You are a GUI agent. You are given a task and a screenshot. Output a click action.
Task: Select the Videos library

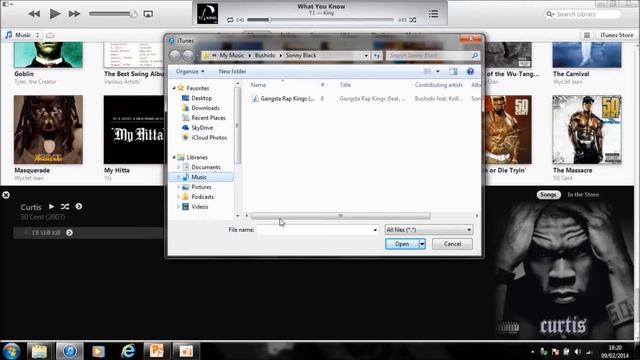pyautogui.click(x=200, y=207)
